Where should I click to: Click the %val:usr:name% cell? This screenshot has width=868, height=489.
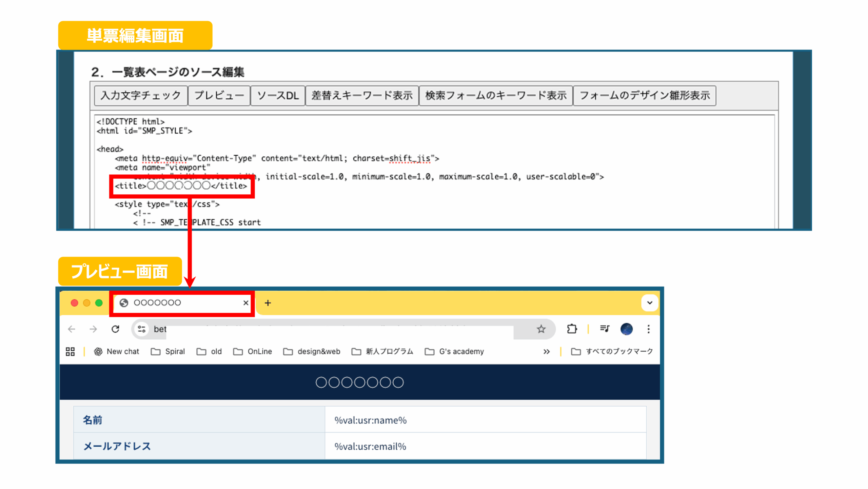coord(486,420)
